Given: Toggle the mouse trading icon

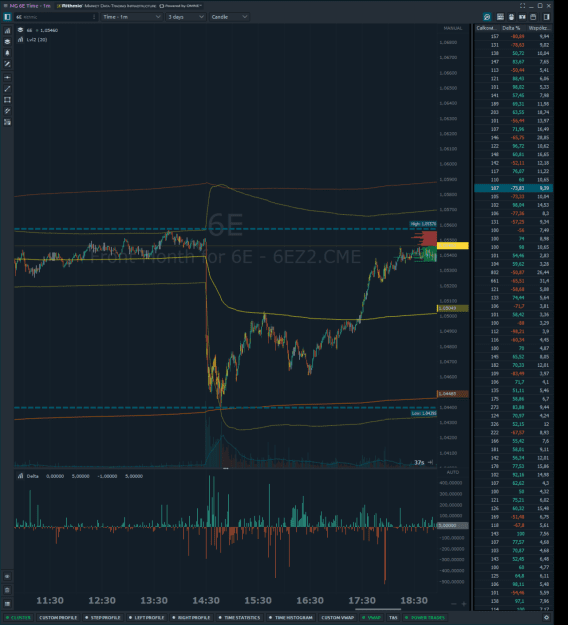Looking at the screenshot, I should coord(511,17).
